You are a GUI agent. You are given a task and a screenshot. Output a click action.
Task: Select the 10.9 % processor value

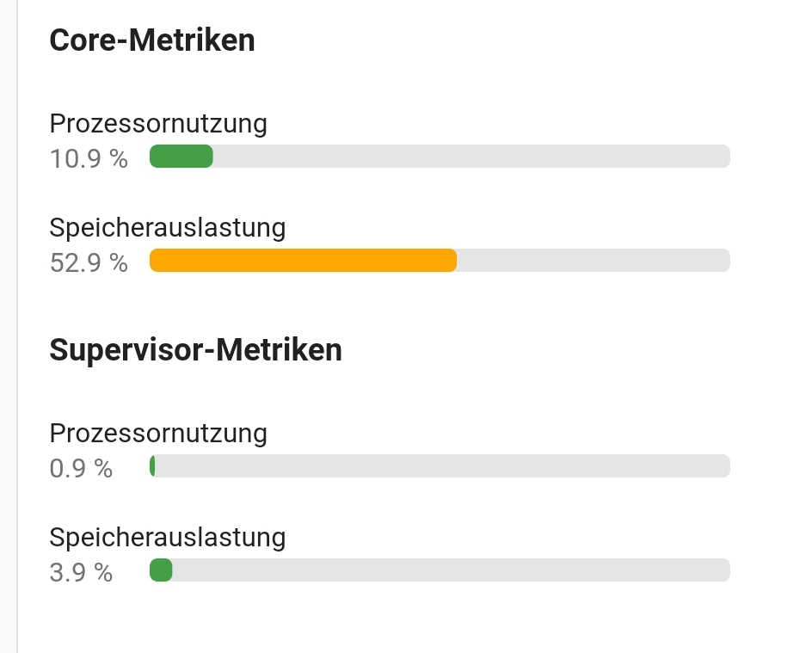pyautogui.click(x=89, y=159)
